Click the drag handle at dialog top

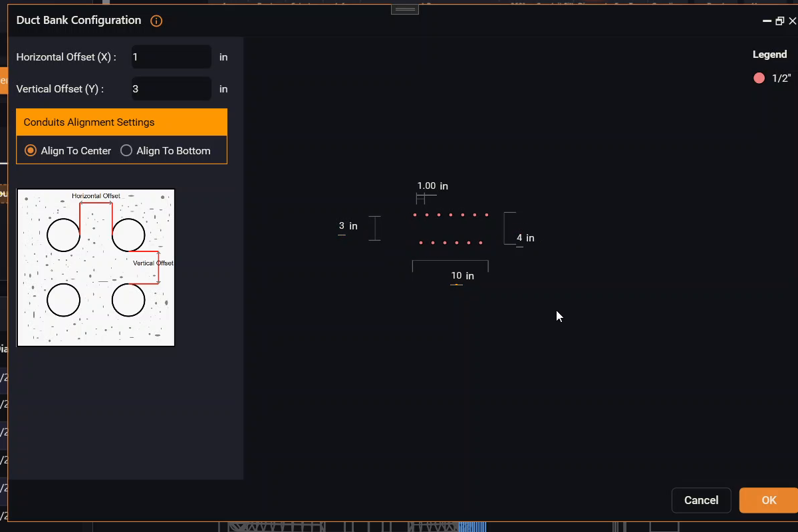coord(405,9)
